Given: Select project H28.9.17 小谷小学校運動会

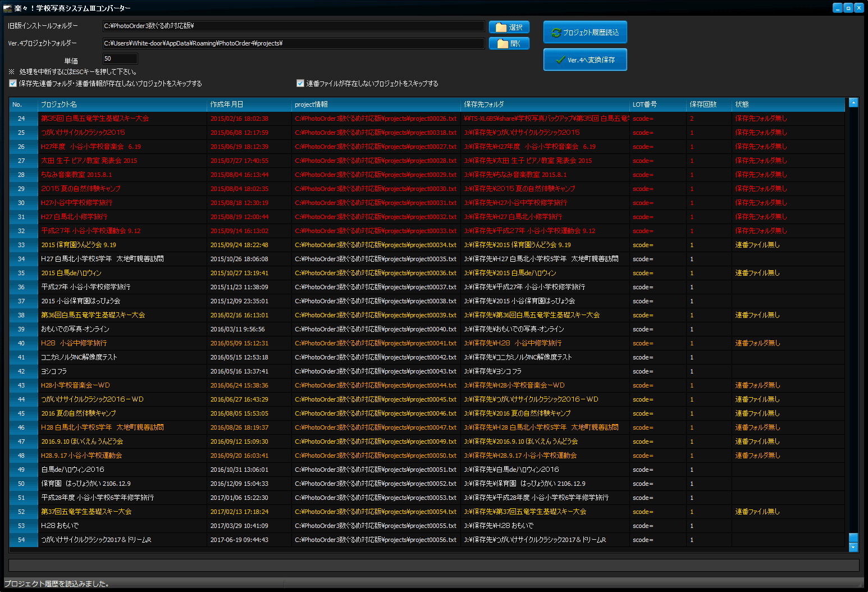Looking at the screenshot, I should click(x=81, y=456).
